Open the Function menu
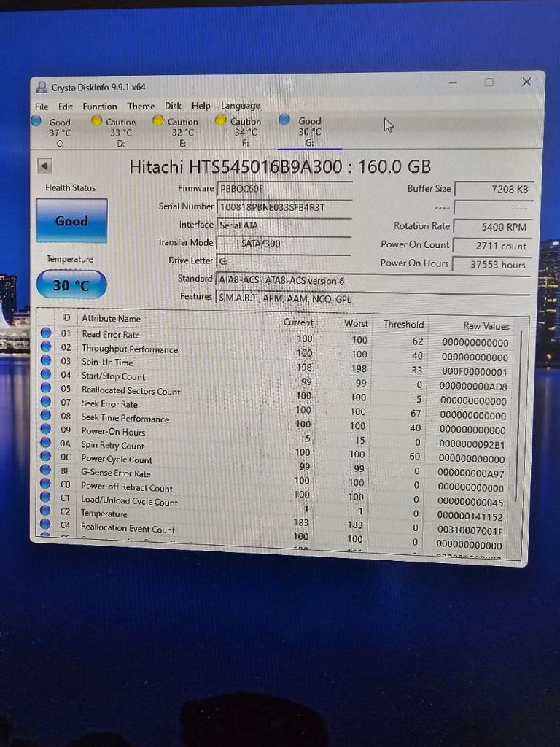The image size is (560, 747). [x=99, y=107]
